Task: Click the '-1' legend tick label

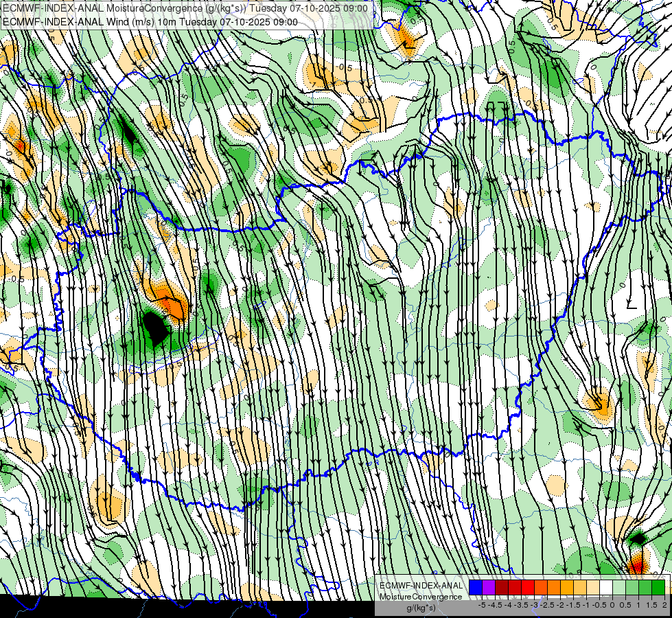Action: 586,605
